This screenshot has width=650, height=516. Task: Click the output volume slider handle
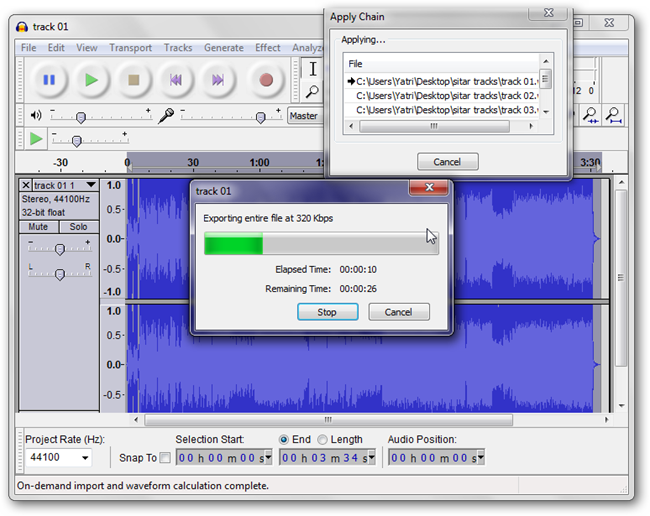click(x=81, y=118)
